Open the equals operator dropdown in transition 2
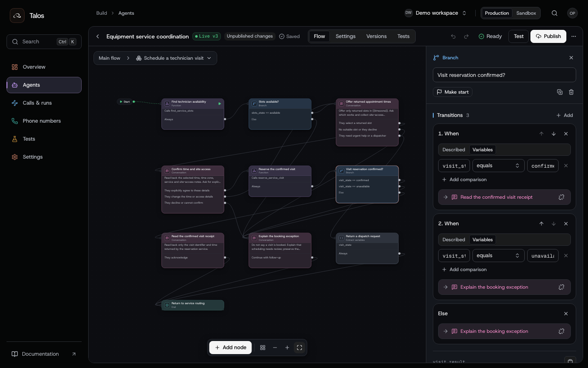Screen dimensions: 588x368 pos(498,256)
